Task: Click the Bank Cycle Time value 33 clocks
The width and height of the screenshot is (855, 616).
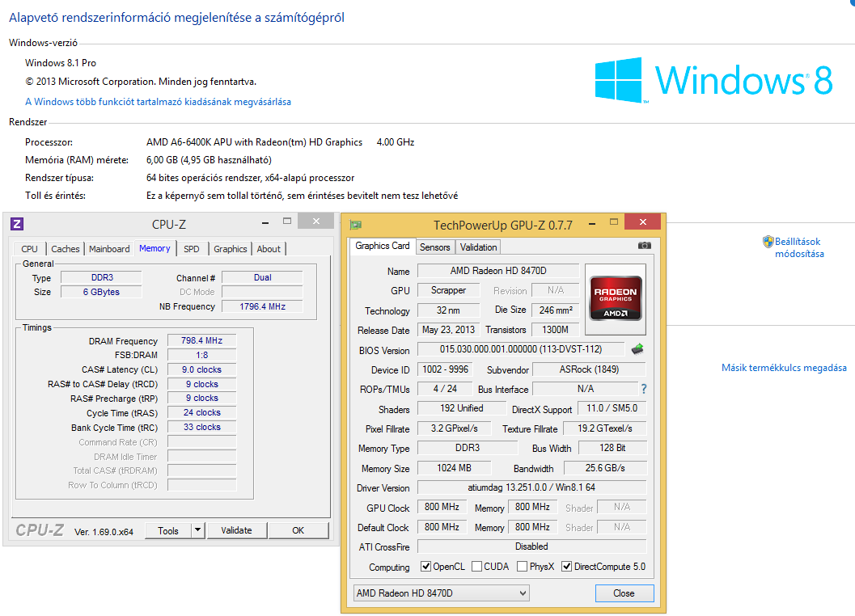Action: (x=201, y=427)
